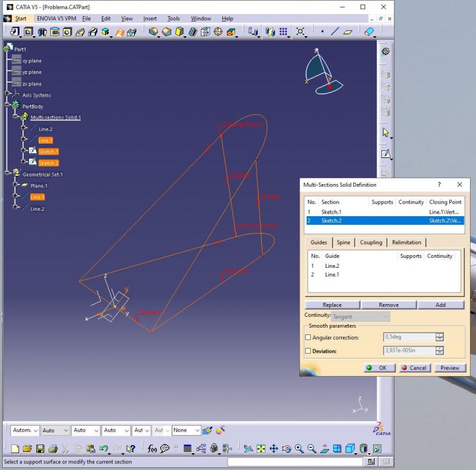476x470 pixels.
Task: Select the Pocket tool
Action: click(28, 32)
